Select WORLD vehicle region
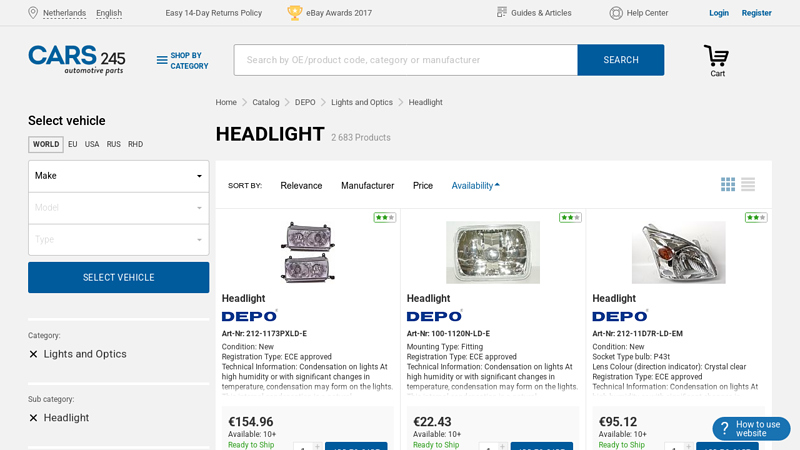This screenshot has width=800, height=450. coord(46,144)
